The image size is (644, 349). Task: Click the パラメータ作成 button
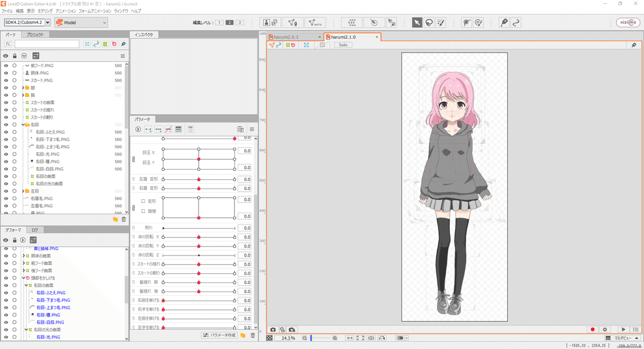(219, 336)
